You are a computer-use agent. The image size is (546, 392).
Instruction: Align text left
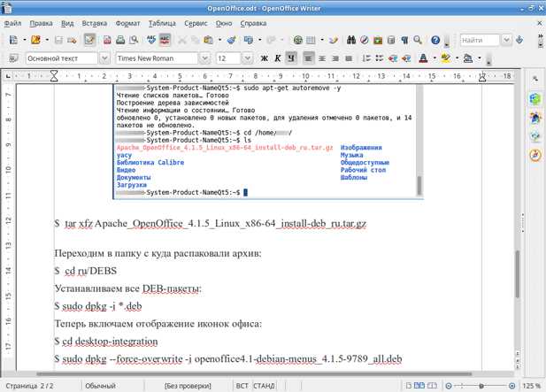click(x=308, y=58)
